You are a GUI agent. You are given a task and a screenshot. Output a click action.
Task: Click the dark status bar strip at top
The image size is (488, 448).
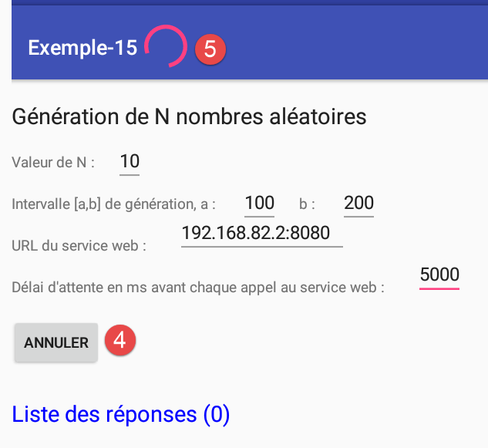click(247, 3)
